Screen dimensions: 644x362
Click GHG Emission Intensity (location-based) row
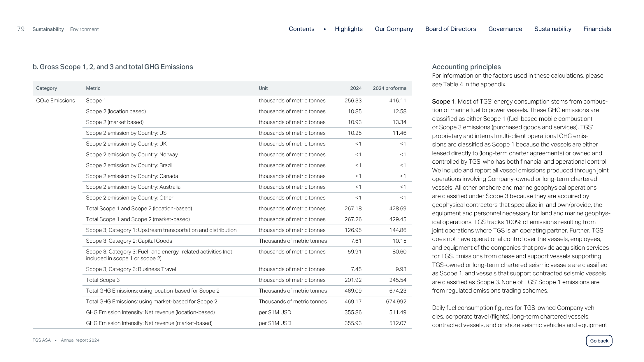(247, 312)
